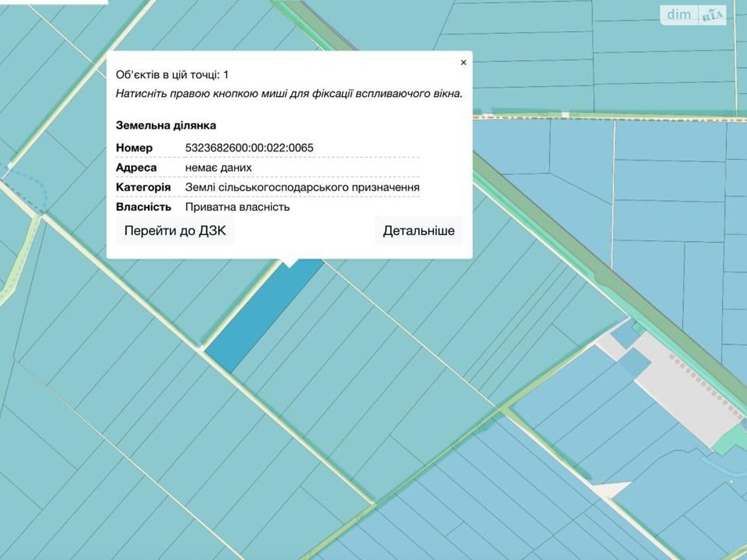Image resolution: width=747 pixels, height=560 pixels.
Task: Click the Земельна ділянка heading
Action: click(166, 126)
